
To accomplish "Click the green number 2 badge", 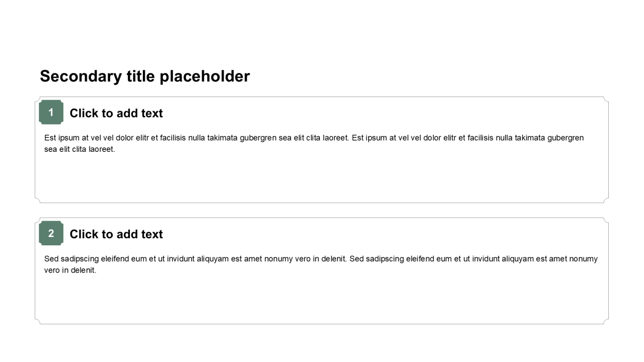I will pyautogui.click(x=51, y=233).
